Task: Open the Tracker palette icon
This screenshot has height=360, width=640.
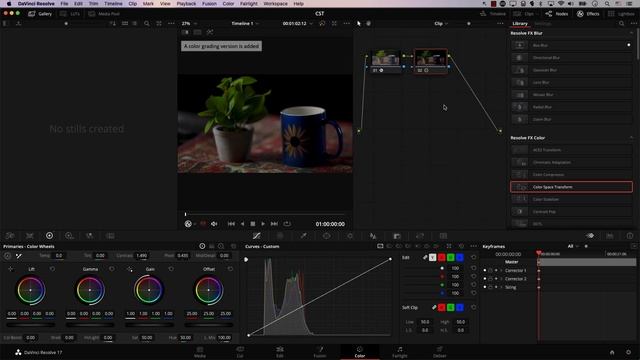Action: tap(350, 236)
